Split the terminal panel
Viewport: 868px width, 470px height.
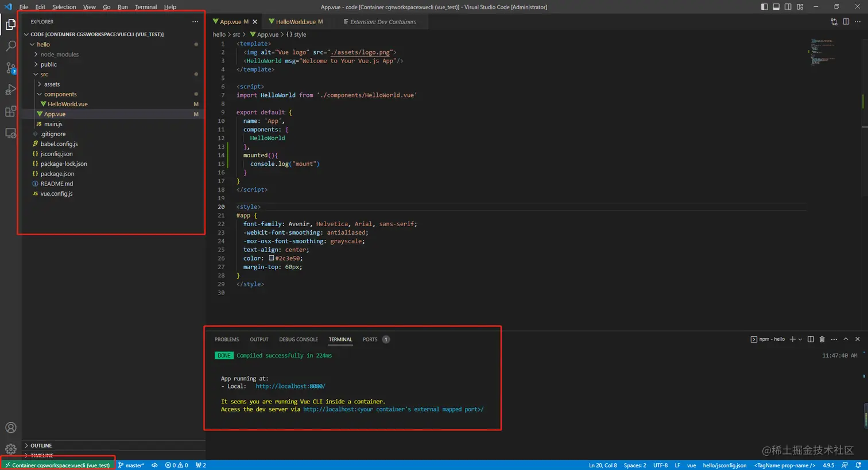pos(811,339)
